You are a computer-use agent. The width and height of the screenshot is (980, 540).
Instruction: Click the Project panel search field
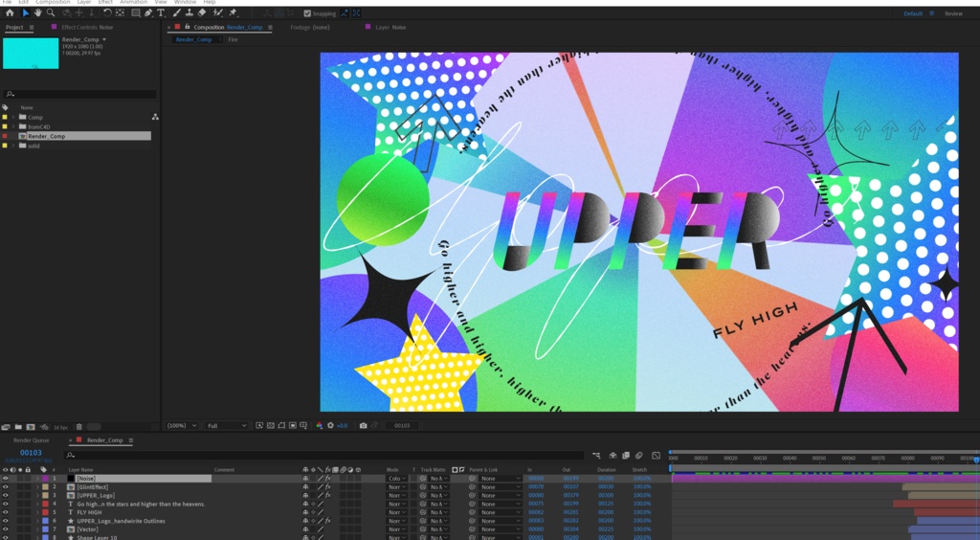(79, 94)
